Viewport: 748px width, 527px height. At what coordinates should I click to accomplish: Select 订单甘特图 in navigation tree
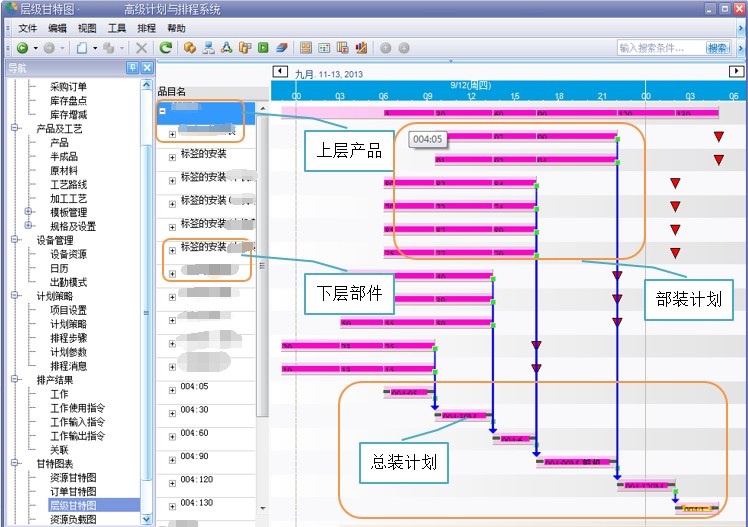(73, 491)
